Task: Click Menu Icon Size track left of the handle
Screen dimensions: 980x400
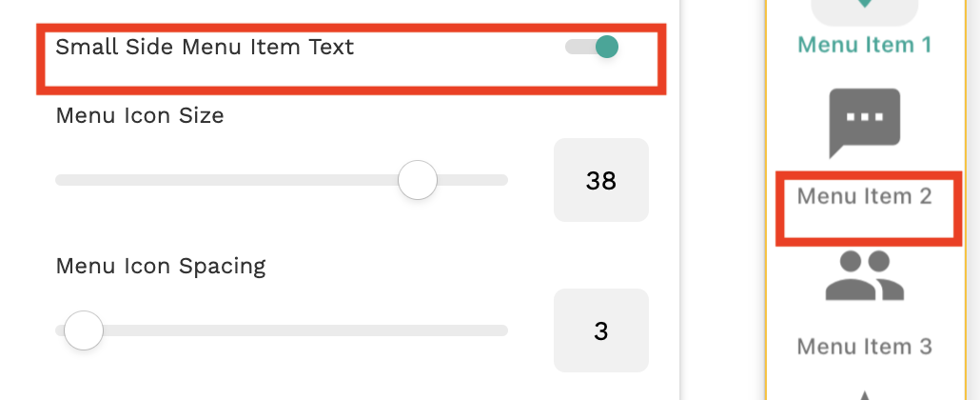Action: [x=228, y=180]
